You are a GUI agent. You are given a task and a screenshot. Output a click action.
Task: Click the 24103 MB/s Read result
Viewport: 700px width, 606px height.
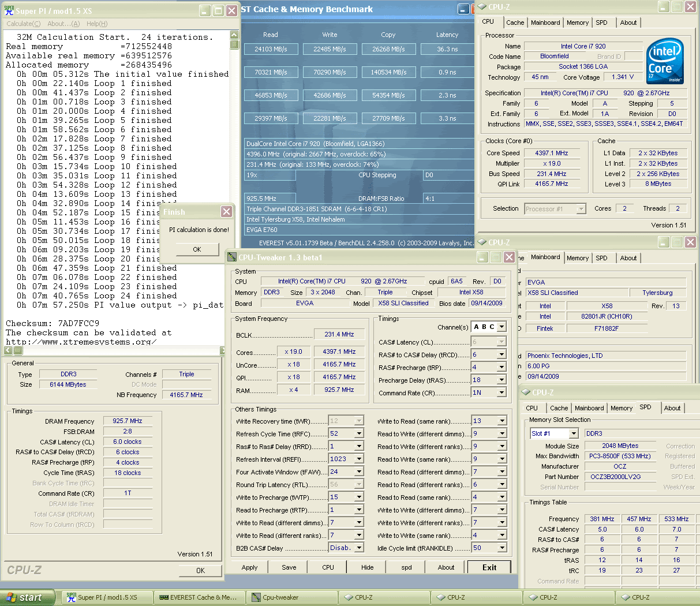271,49
